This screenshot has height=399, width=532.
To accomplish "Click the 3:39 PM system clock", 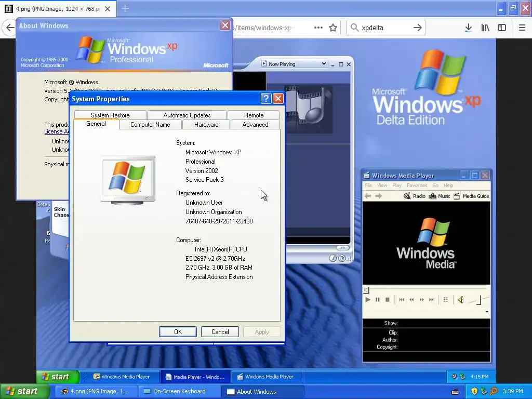I will [513, 391].
